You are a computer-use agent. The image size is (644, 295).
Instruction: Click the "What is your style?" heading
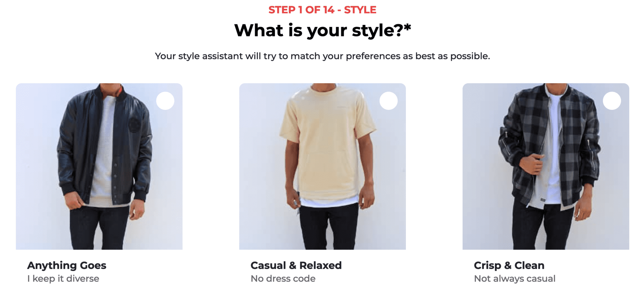(318, 31)
